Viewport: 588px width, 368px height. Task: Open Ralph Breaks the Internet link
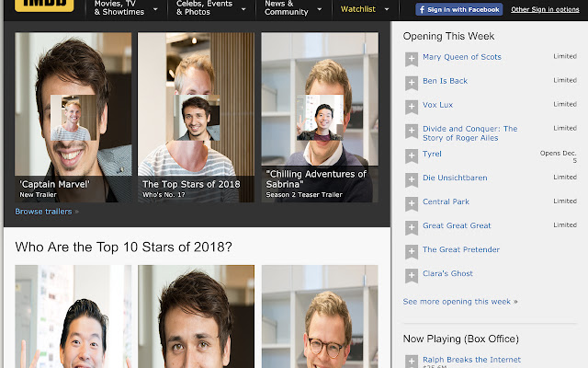pyautogui.click(x=471, y=360)
